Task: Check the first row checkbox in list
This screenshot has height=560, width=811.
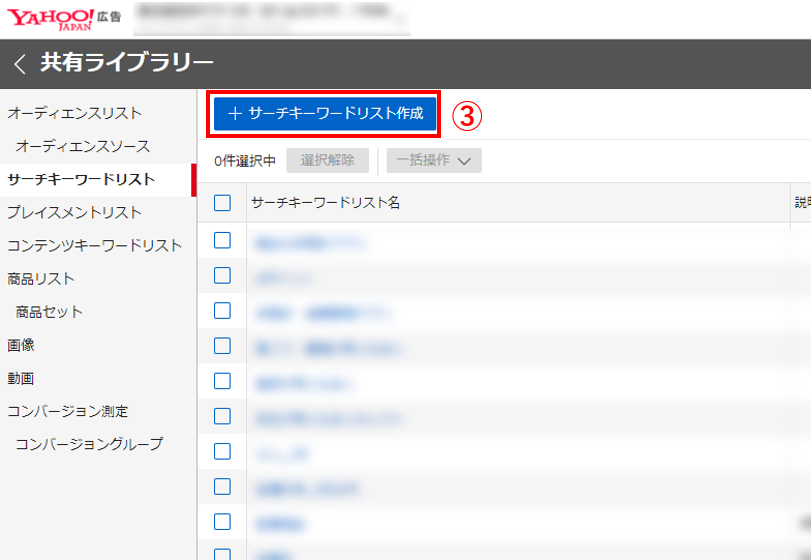Action: click(223, 241)
